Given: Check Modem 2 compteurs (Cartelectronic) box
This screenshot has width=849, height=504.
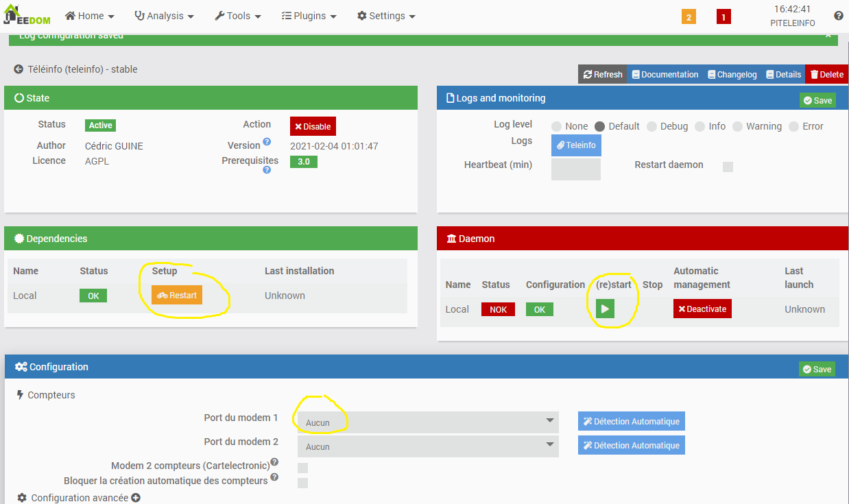Looking at the screenshot, I should pos(302,468).
